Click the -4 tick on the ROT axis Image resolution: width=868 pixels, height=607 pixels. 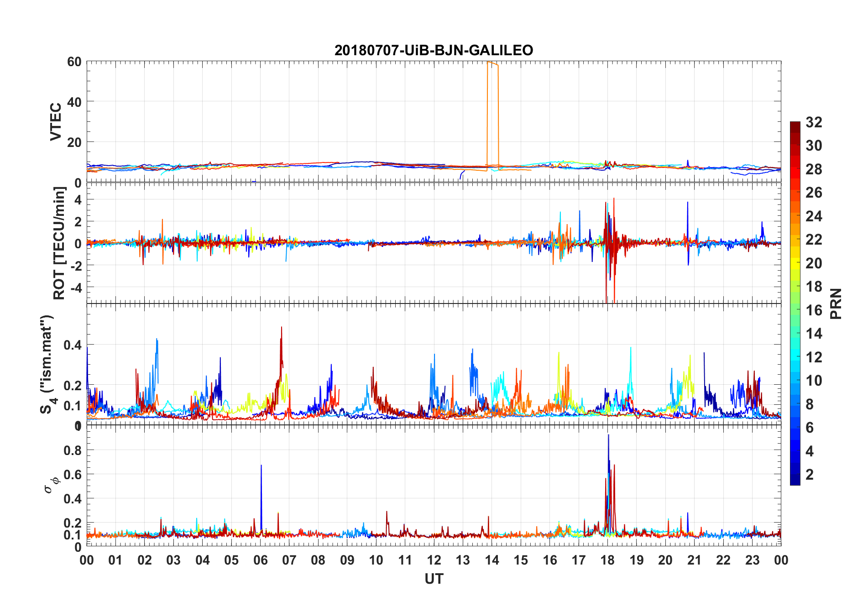[x=76, y=288]
